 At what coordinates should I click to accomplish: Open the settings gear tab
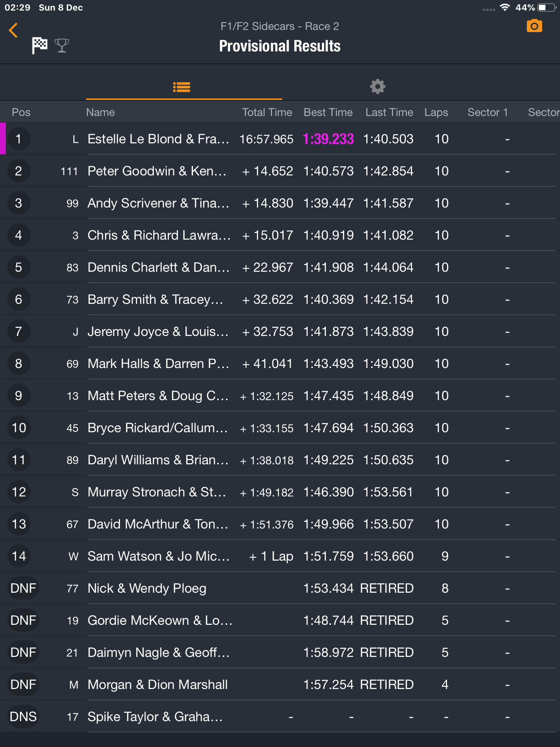(x=378, y=87)
